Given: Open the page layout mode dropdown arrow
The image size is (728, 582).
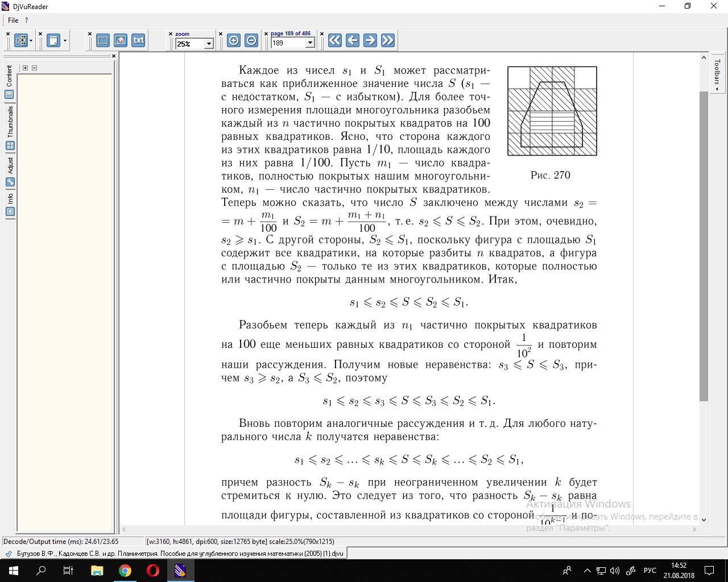Looking at the screenshot, I should [65, 41].
